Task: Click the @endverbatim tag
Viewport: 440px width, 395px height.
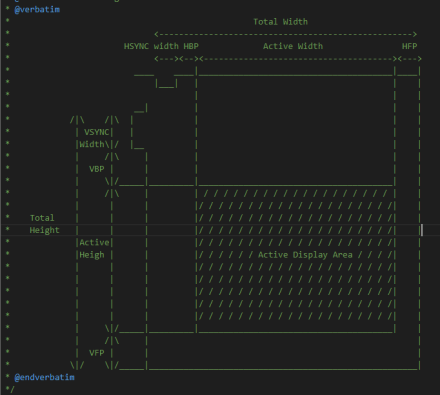Action: point(44,377)
